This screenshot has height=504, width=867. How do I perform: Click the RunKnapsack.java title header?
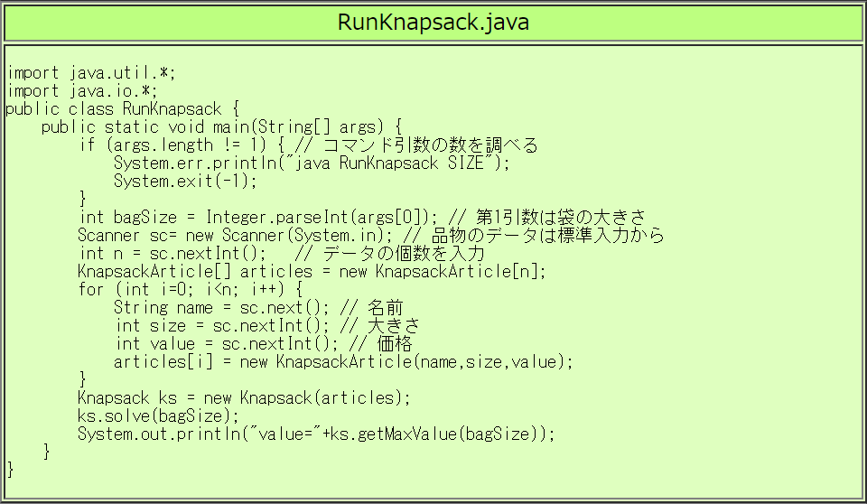point(433,23)
